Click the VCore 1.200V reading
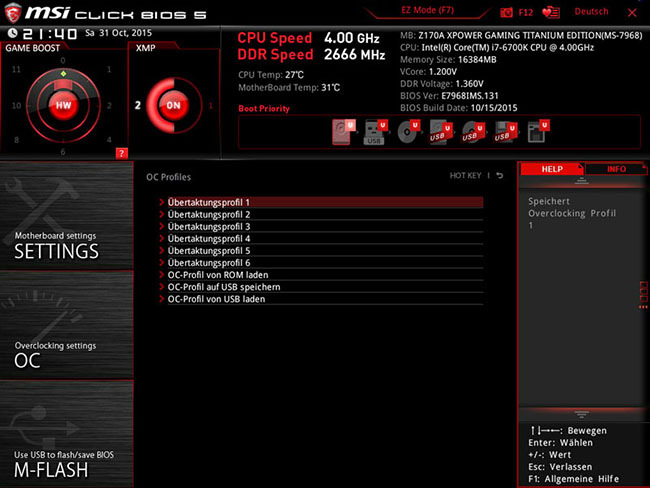 click(x=428, y=72)
